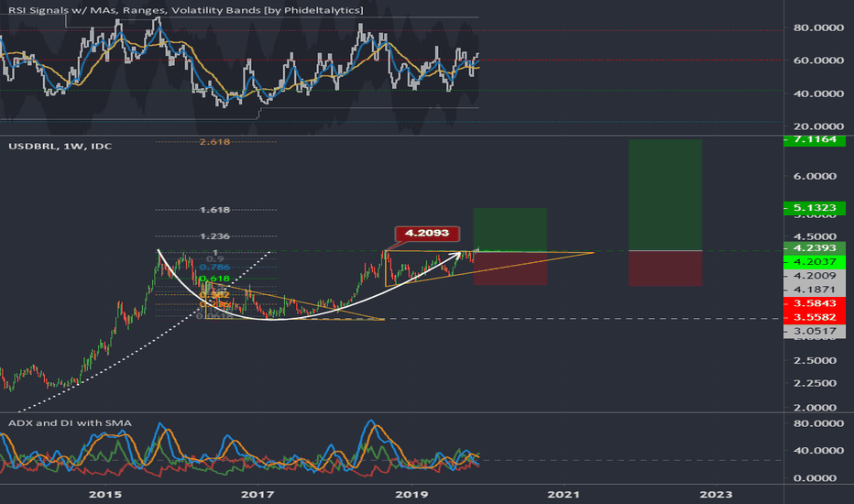Screen dimensions: 854x504
Task: Click the 2023 time axis label
Action: pos(717,494)
